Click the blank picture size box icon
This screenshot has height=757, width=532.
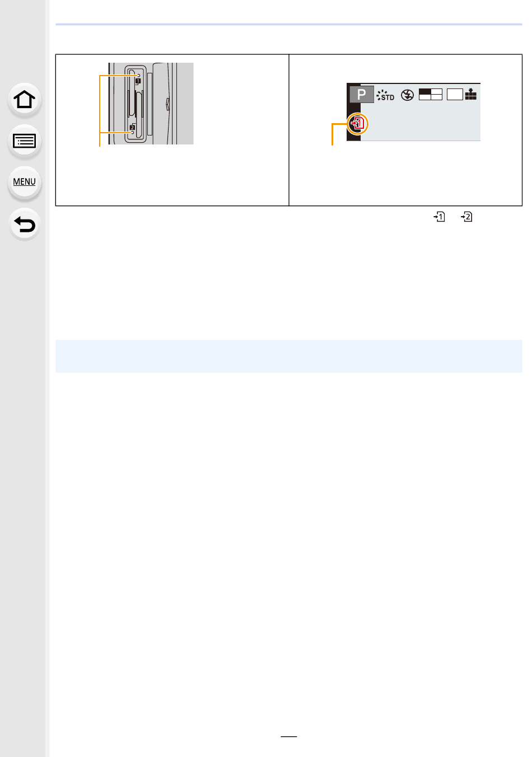455,95
